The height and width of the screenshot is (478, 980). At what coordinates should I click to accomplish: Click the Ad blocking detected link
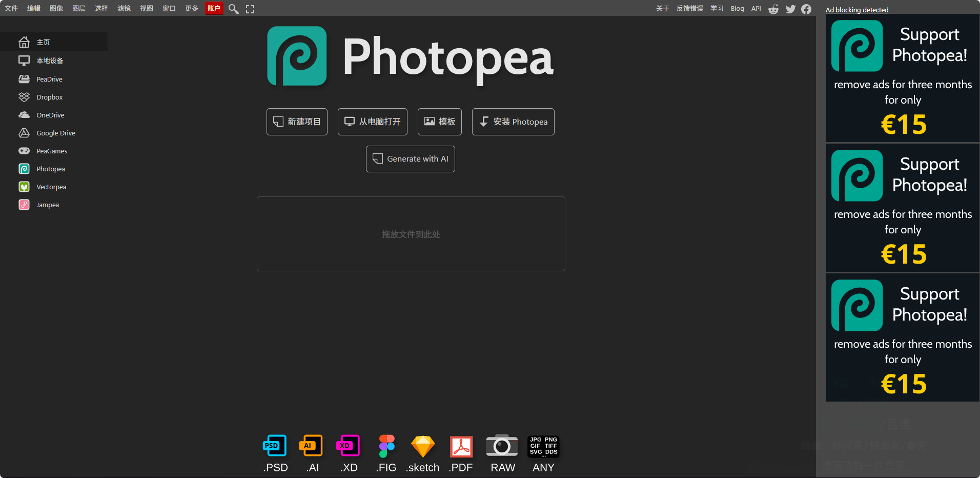[x=857, y=10]
